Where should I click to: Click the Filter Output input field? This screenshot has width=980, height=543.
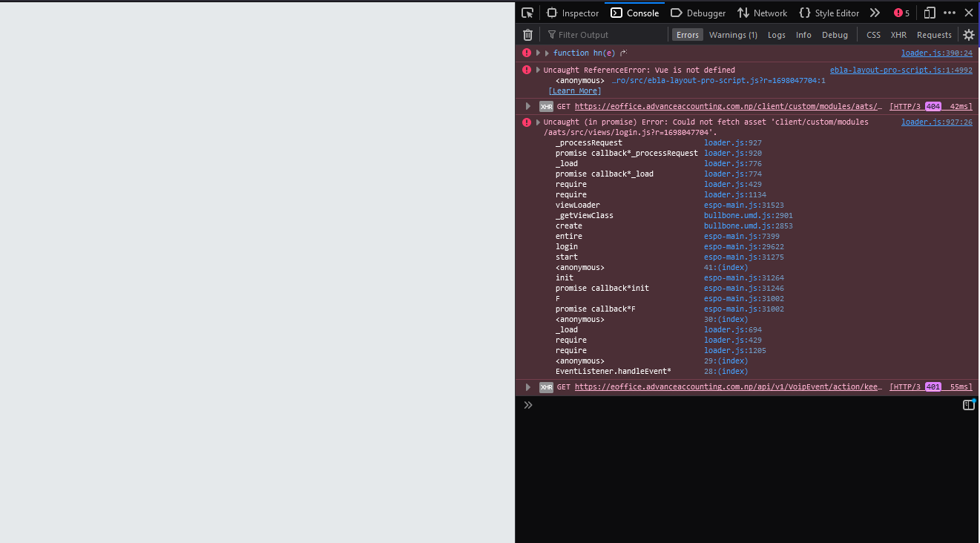608,35
